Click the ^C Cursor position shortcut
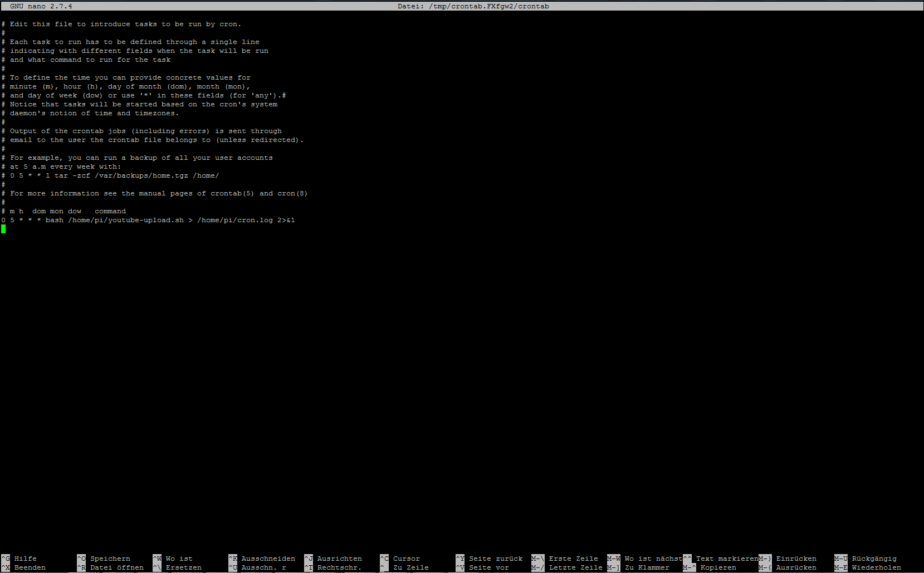924x573 pixels. pyautogui.click(x=400, y=559)
